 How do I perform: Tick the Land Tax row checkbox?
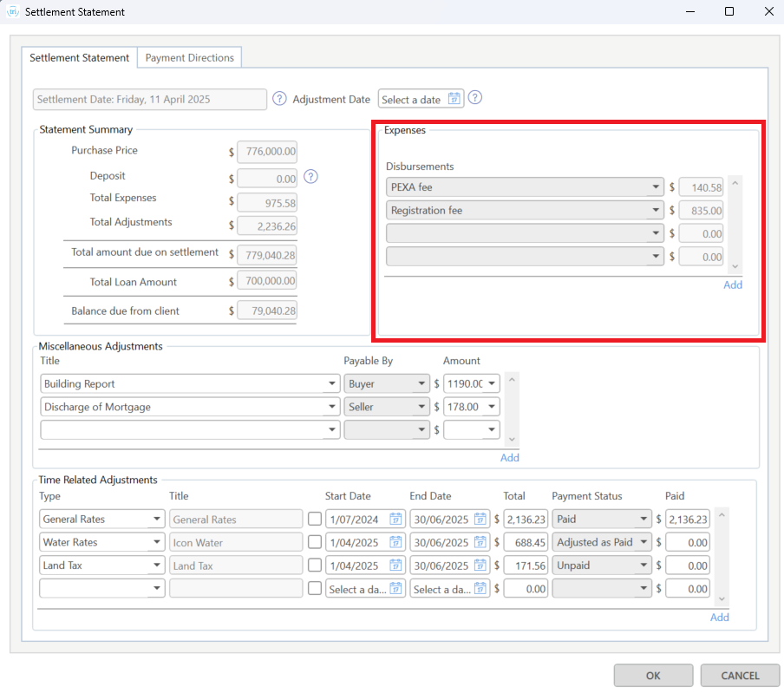point(315,566)
